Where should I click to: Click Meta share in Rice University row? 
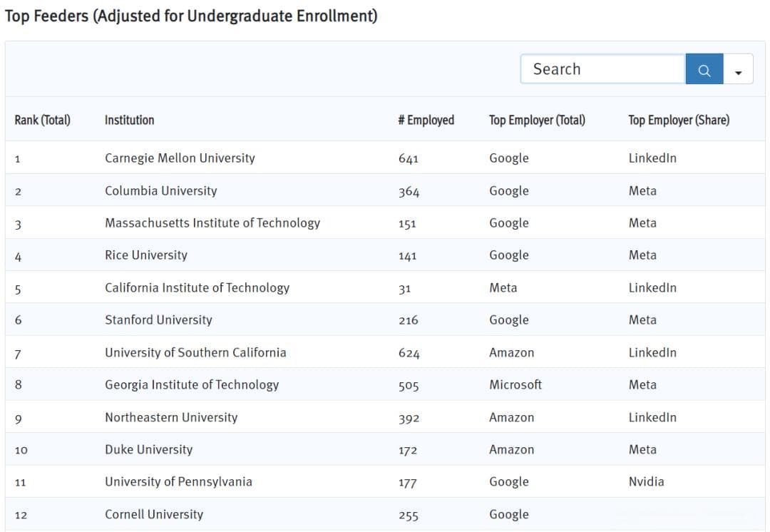[642, 255]
